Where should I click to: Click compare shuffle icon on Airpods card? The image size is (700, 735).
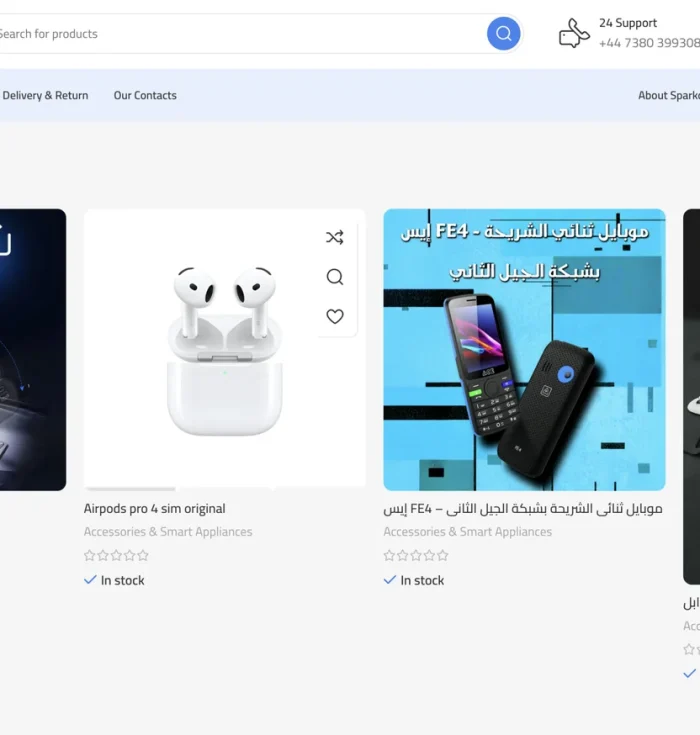pos(335,237)
